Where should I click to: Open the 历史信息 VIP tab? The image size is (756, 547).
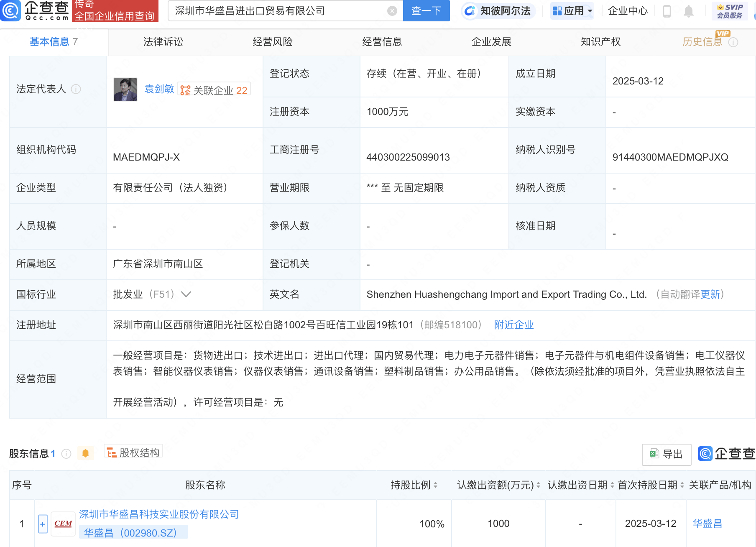click(702, 42)
